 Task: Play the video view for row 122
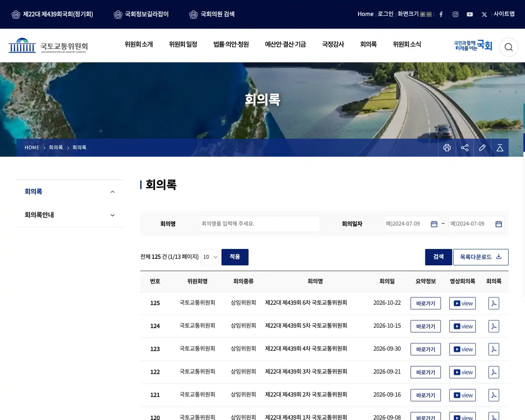click(462, 372)
